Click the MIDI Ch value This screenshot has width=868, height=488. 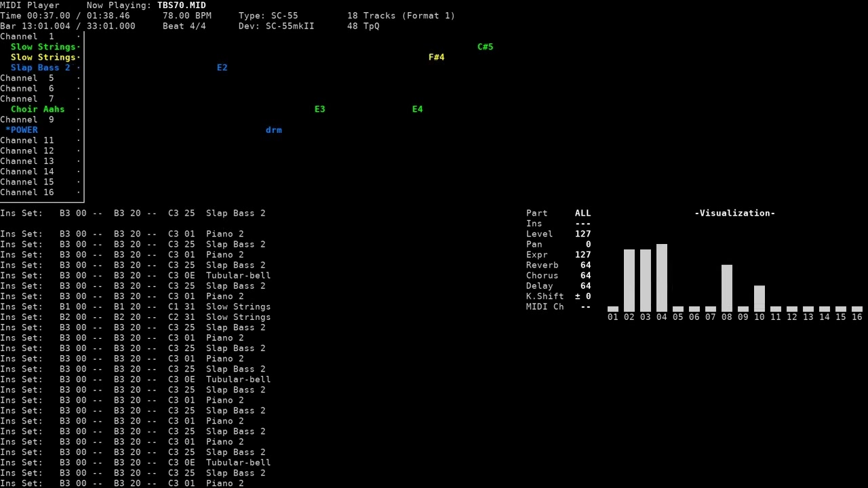(x=586, y=306)
